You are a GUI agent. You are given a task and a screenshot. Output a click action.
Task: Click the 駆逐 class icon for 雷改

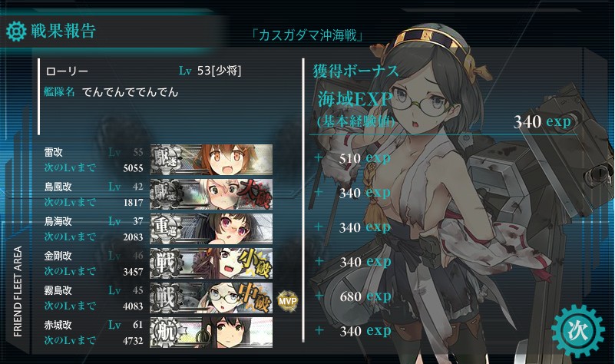[167, 159]
